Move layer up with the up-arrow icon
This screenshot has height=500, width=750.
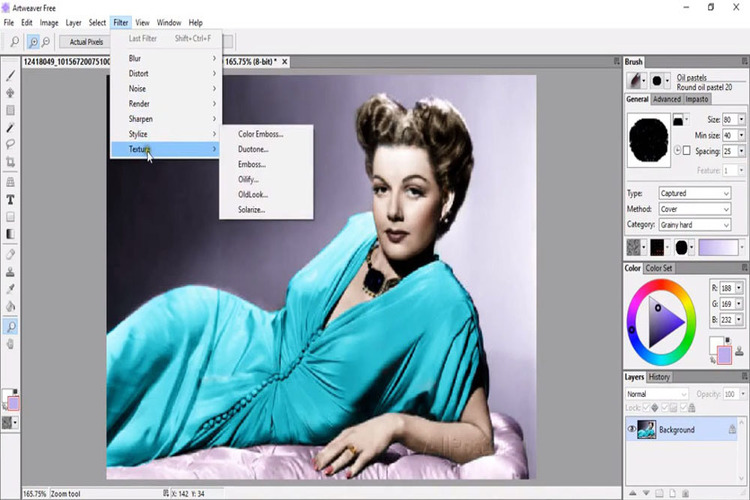(633, 493)
